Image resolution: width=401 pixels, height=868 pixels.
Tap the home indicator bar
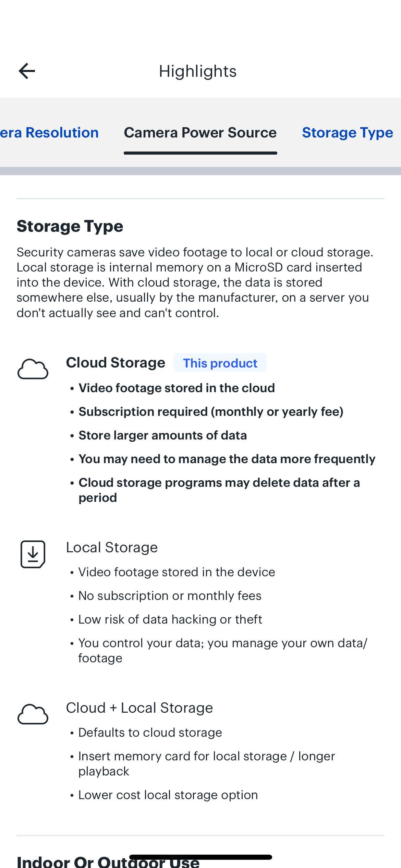point(200,857)
